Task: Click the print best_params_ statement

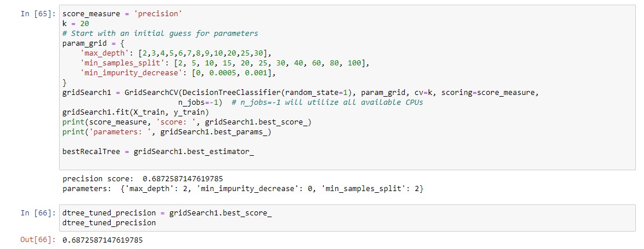Action: (x=167, y=132)
